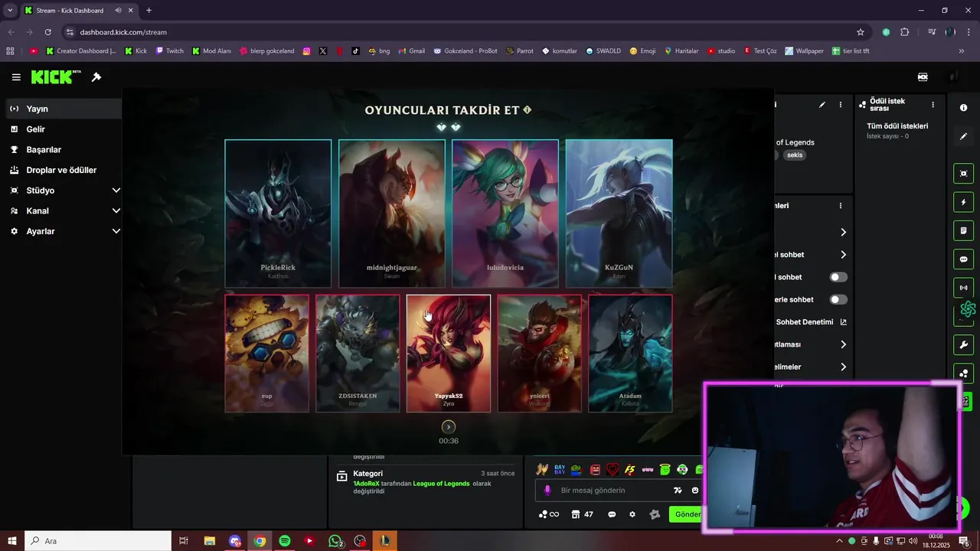This screenshot has width=980, height=551.
Task: Toggle the upper sohbet switch in chat settings
Action: [838, 277]
